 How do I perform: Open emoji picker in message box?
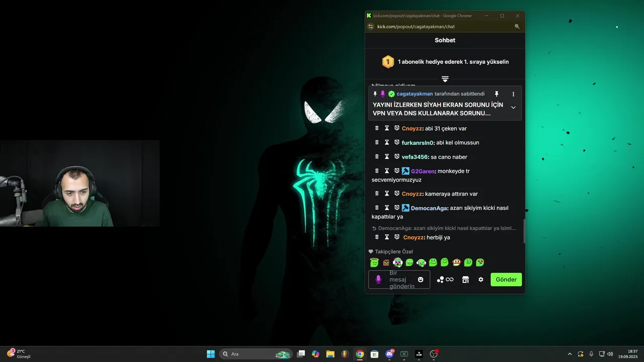coord(421,280)
